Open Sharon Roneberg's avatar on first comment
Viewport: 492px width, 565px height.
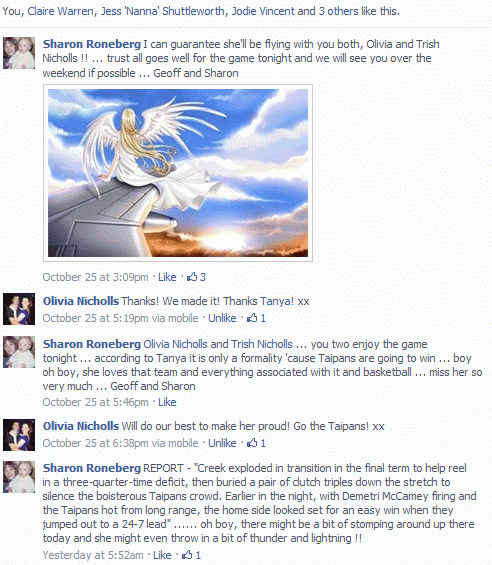click(19, 53)
